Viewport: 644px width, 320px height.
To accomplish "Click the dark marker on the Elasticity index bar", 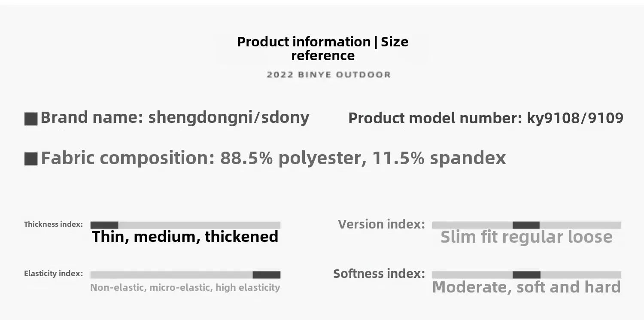I will click(x=266, y=275).
